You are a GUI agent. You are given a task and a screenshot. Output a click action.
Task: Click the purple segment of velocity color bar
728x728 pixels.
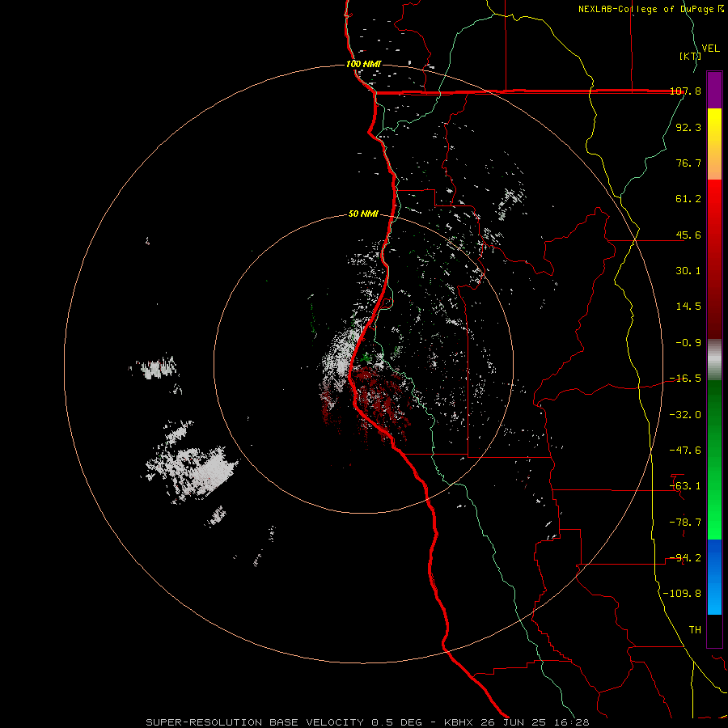[714, 90]
